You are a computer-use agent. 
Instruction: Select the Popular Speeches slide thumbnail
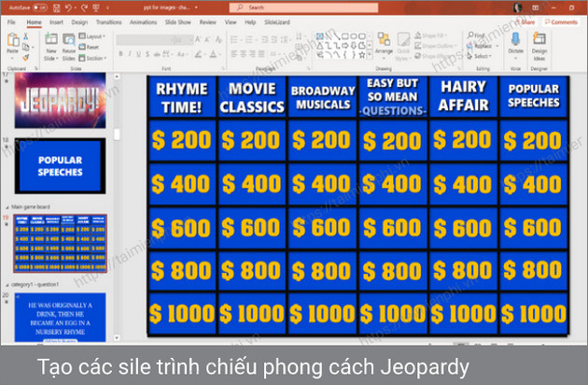point(60,165)
